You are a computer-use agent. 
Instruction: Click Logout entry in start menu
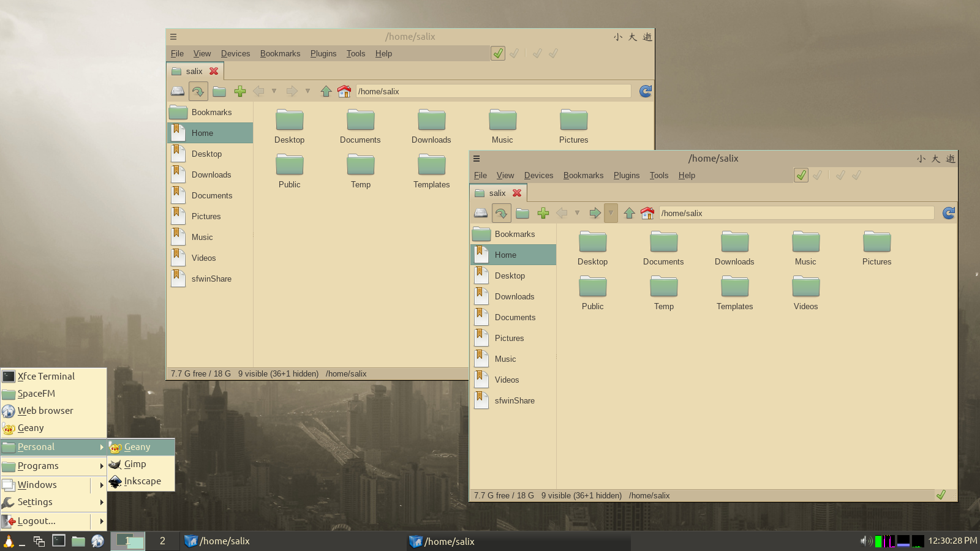[x=45, y=521]
